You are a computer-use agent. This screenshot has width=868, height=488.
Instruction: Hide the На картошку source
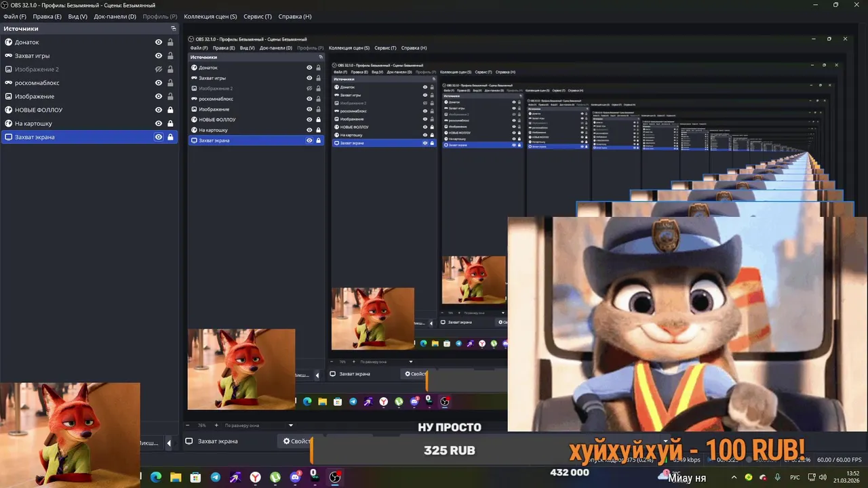(x=159, y=123)
